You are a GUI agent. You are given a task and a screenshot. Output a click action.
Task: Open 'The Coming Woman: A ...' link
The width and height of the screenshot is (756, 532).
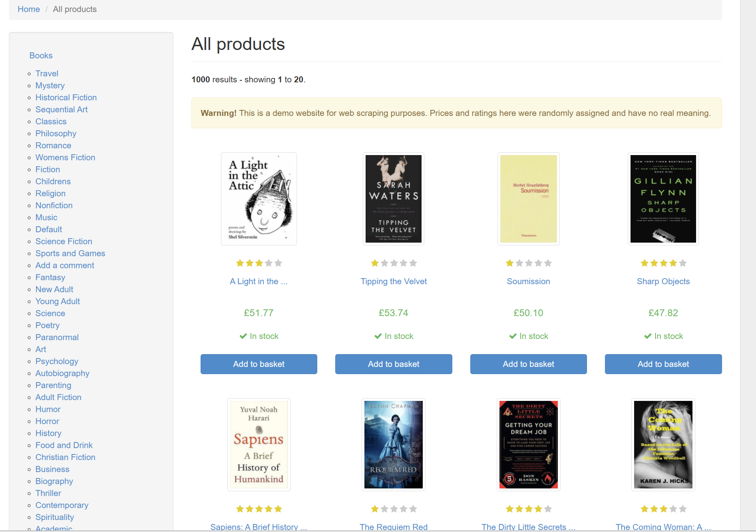[x=663, y=527]
